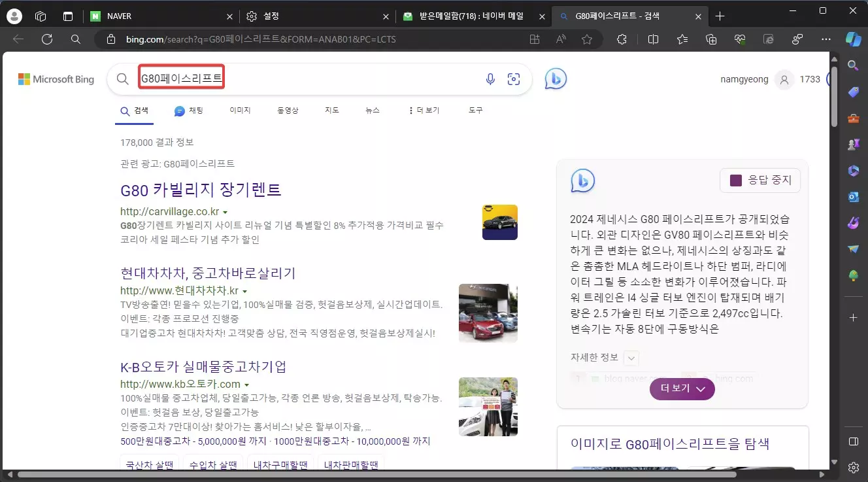Open split screen mode in the toolbar
The width and height of the screenshot is (868, 482).
pos(653,39)
